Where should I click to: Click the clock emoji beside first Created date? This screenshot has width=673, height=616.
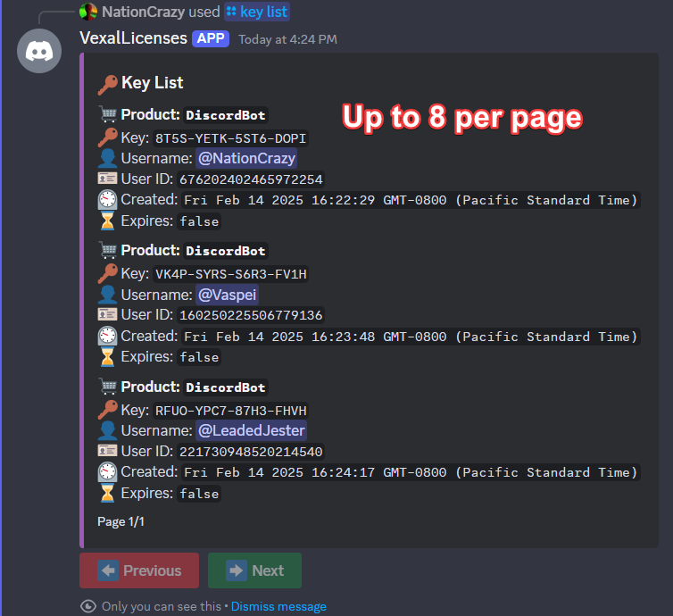coord(107,200)
